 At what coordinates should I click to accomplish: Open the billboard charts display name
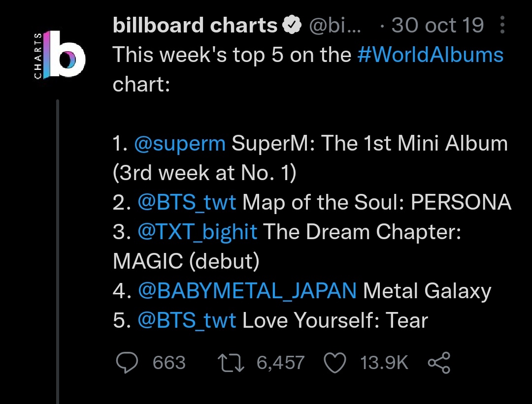pyautogui.click(x=195, y=26)
